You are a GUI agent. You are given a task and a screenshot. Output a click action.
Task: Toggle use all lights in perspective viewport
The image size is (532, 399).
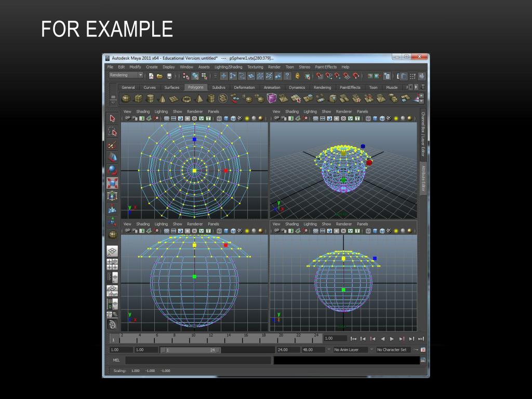pyautogui.click(x=396, y=118)
